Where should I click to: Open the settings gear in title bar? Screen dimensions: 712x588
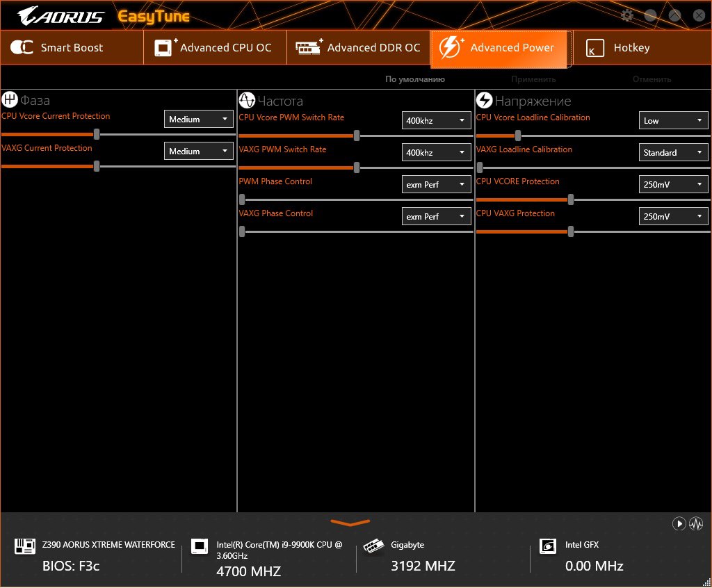(x=627, y=15)
